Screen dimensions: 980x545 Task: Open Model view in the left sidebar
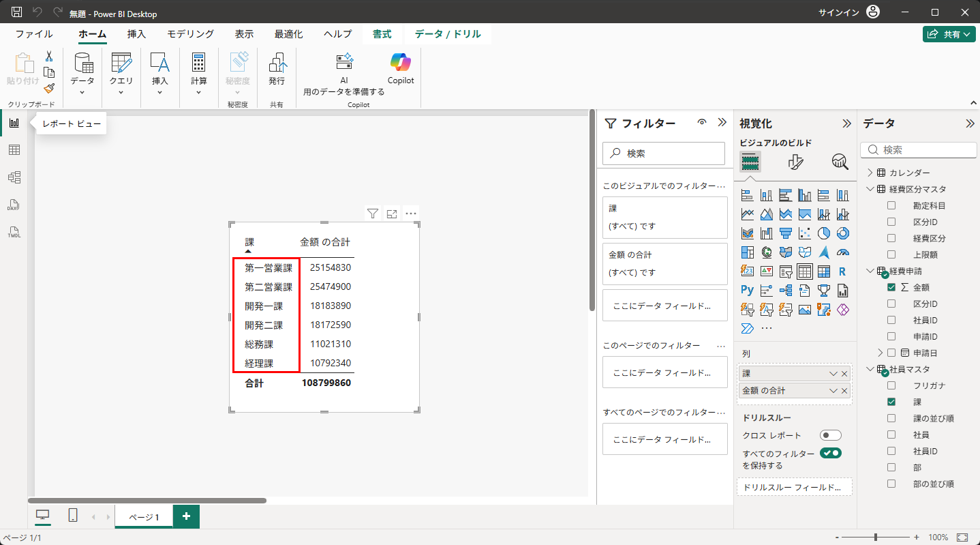[14, 177]
